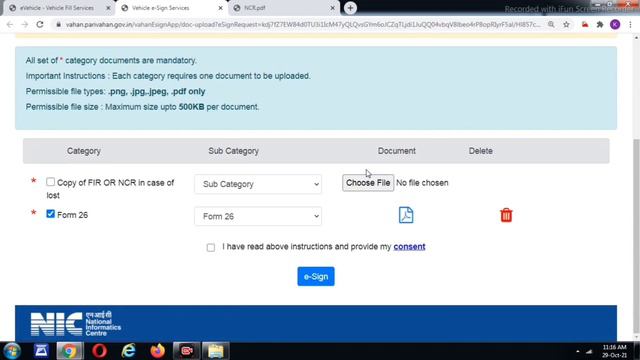Open the zoom magnifier icon in address bar

[551, 24]
